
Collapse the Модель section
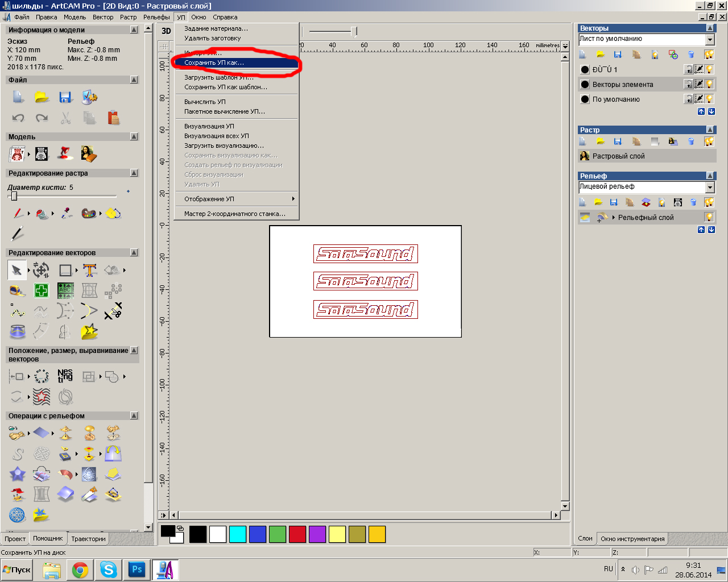coord(134,136)
